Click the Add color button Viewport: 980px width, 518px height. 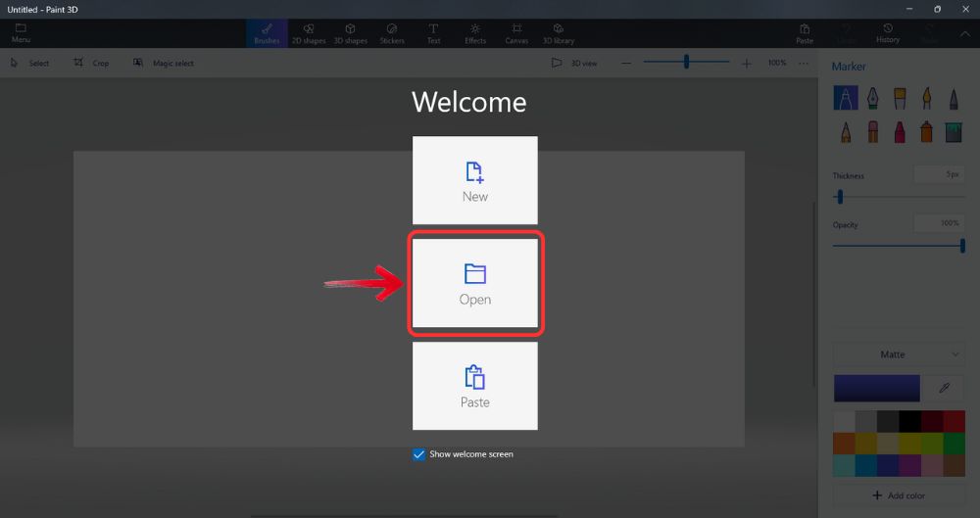(x=900, y=495)
